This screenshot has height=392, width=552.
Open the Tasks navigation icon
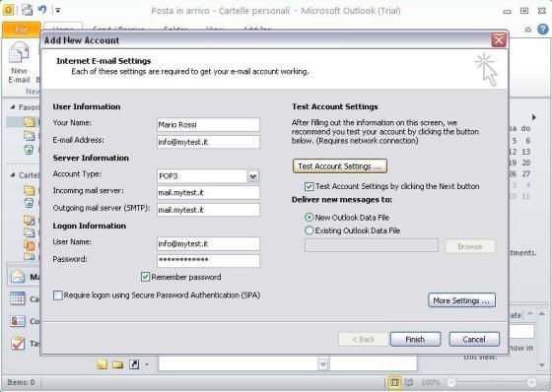click(x=18, y=343)
